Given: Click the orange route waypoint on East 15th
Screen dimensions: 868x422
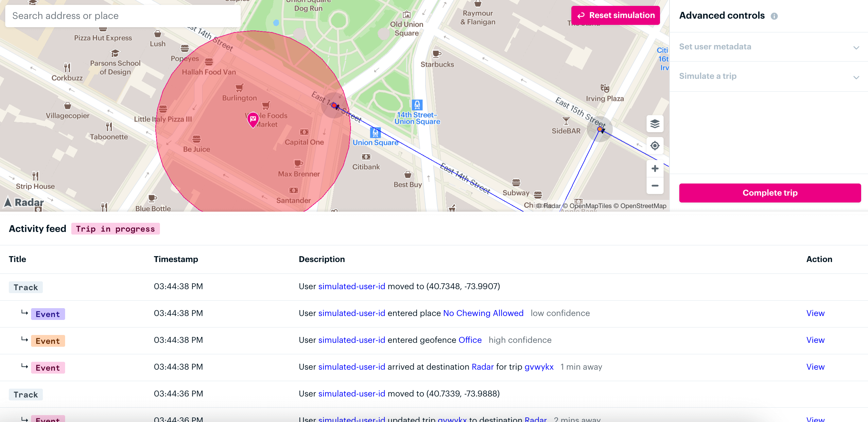Looking at the screenshot, I should (599, 129).
